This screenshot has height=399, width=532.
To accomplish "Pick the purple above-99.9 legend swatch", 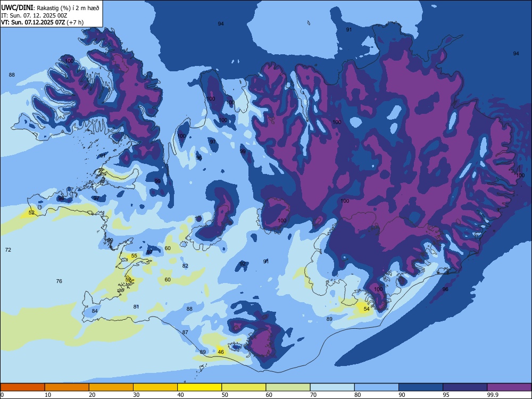I will click(x=509, y=387).
